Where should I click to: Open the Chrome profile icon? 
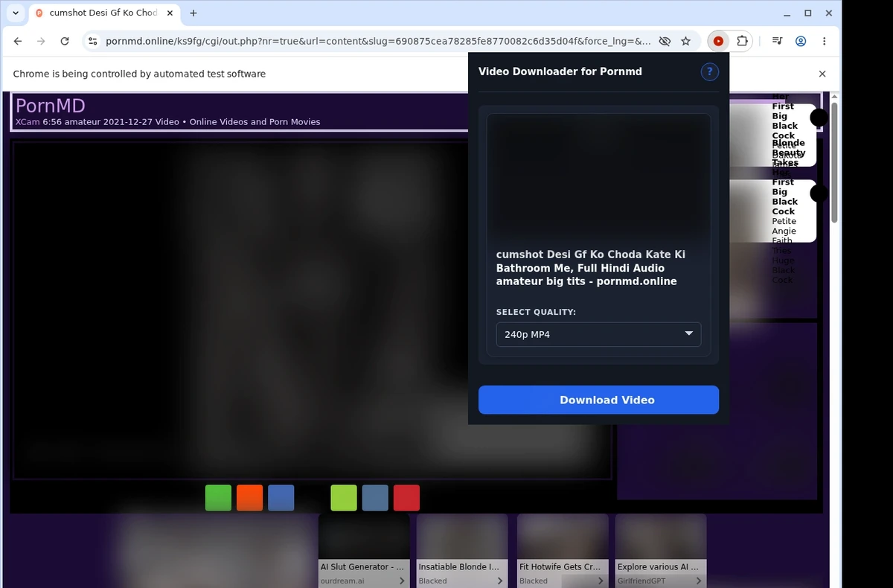801,42
